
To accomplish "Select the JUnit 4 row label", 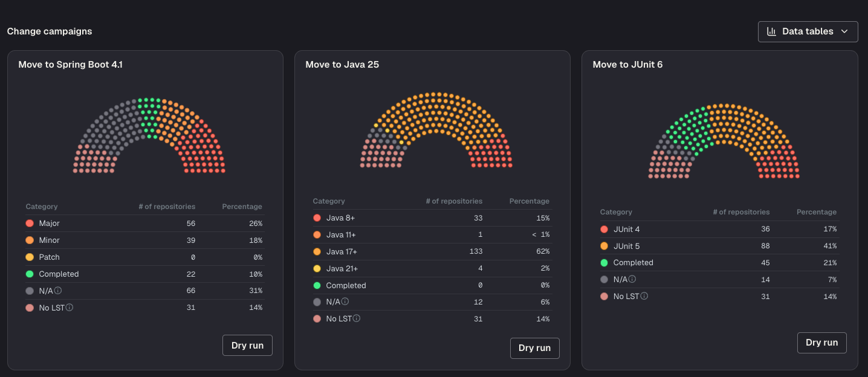I will 627,230.
